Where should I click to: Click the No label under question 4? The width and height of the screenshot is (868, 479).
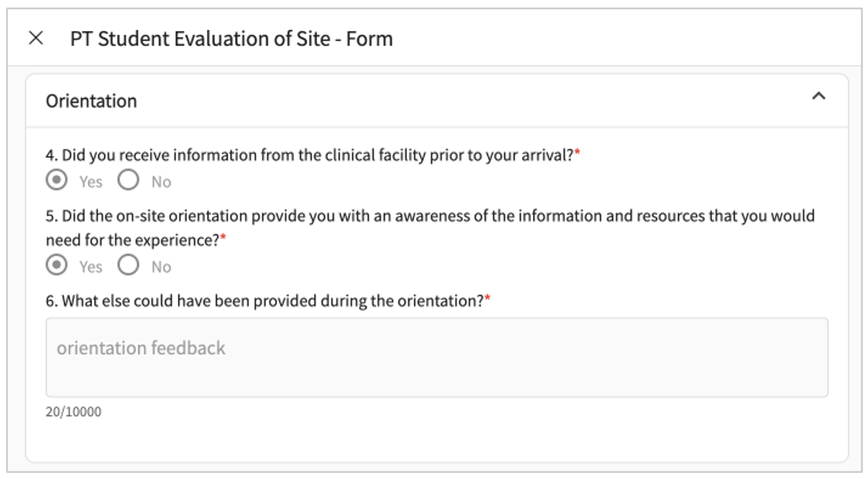[162, 182]
